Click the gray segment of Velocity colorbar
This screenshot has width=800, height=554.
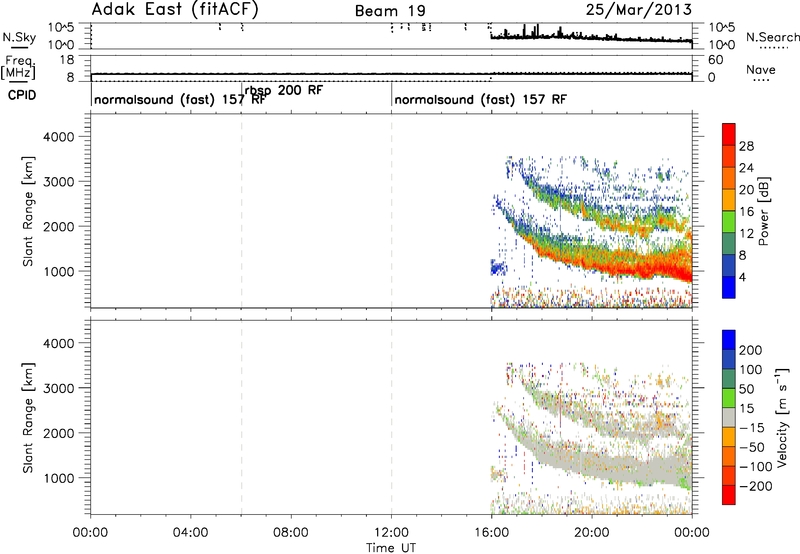729,417
